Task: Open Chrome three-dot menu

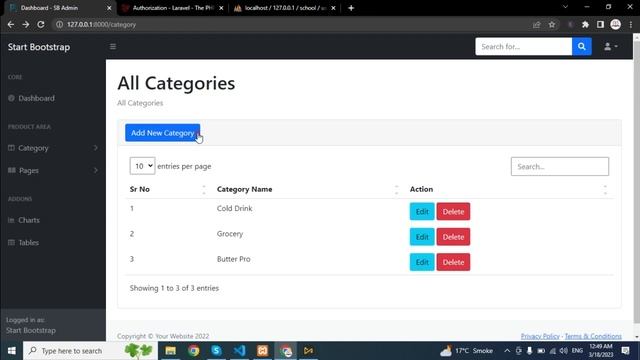Action: (x=631, y=24)
